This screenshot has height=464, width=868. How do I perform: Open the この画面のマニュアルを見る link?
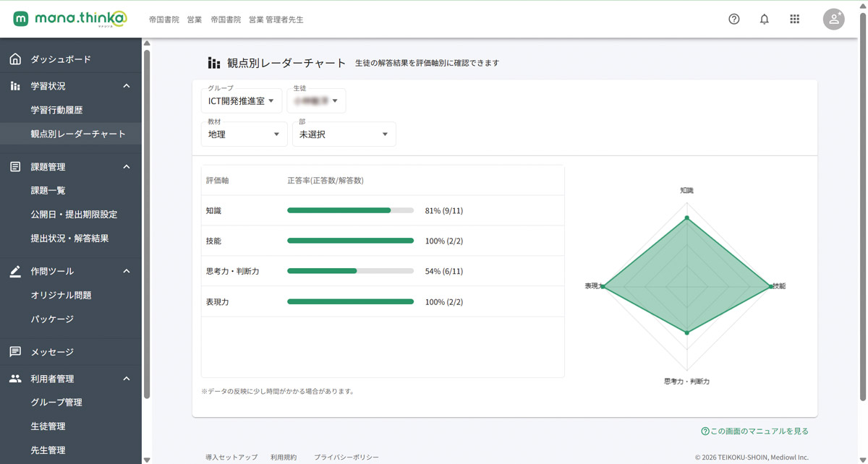click(x=754, y=431)
